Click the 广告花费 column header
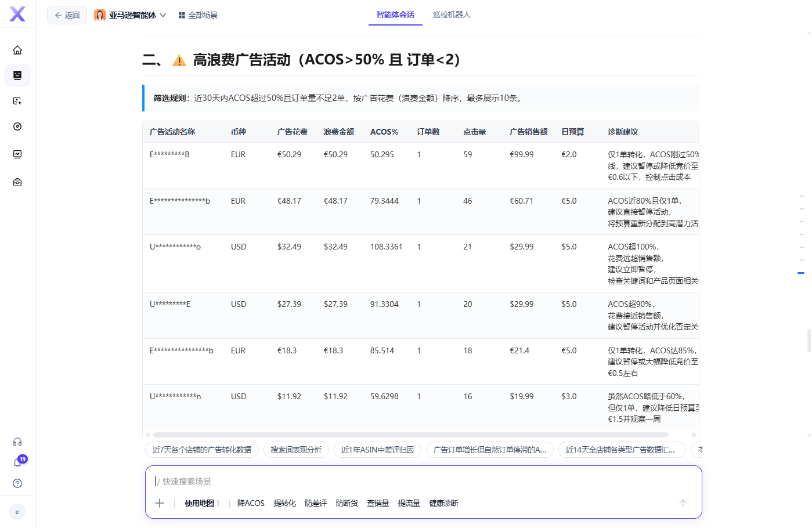The height and width of the screenshot is (528, 812). (293, 132)
